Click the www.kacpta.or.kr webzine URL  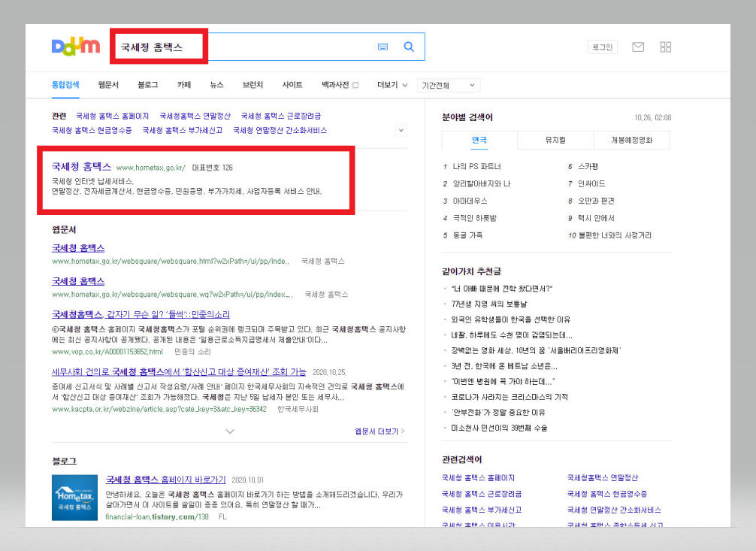pos(159,409)
